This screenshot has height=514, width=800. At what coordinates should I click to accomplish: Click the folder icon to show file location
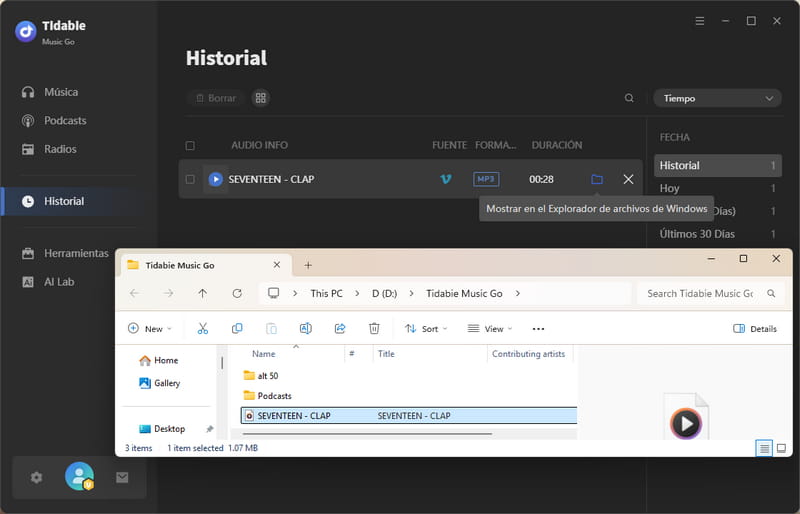pos(597,179)
